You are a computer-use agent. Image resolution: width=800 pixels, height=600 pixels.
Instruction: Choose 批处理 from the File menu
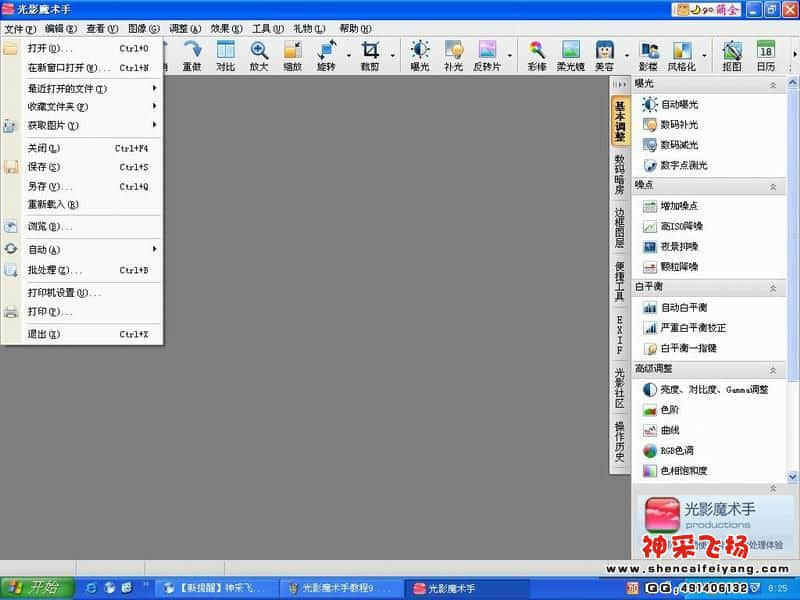pos(55,270)
